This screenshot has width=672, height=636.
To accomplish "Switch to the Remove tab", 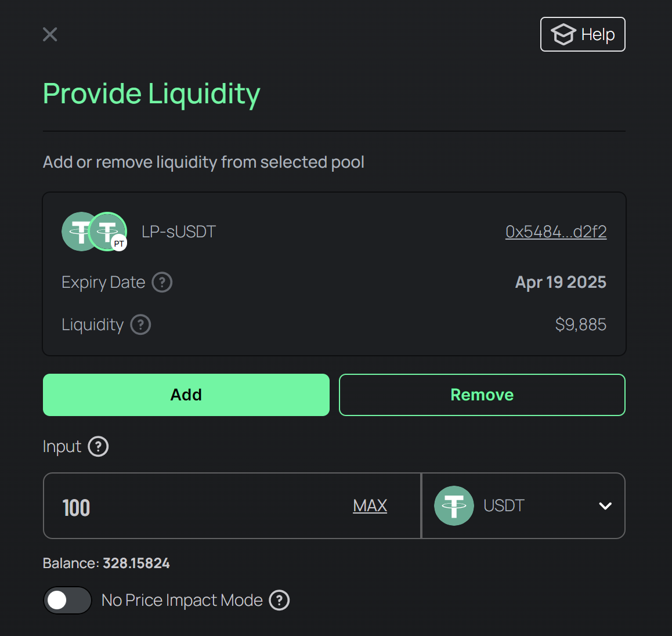I will click(482, 395).
